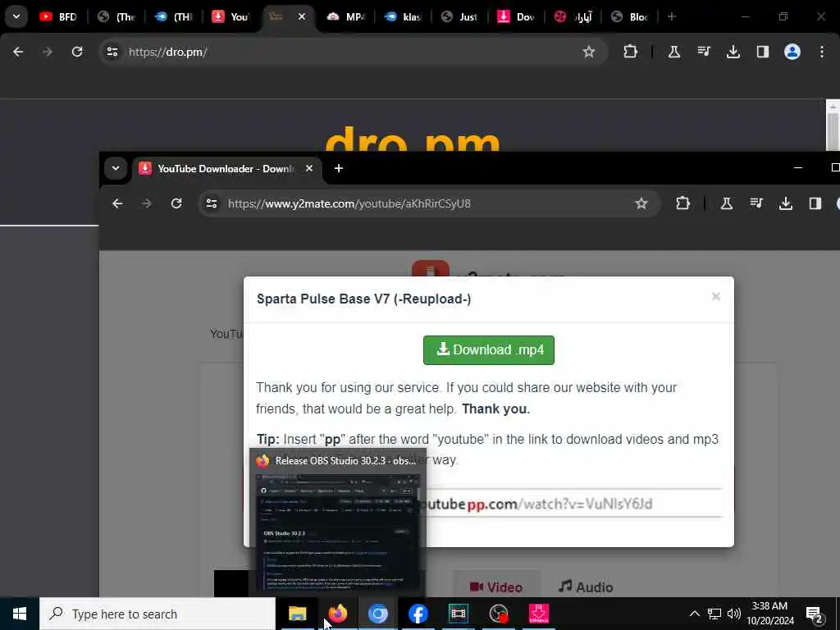This screenshot has height=630, width=840.
Task: Switch to the klas tab
Action: (x=403, y=16)
